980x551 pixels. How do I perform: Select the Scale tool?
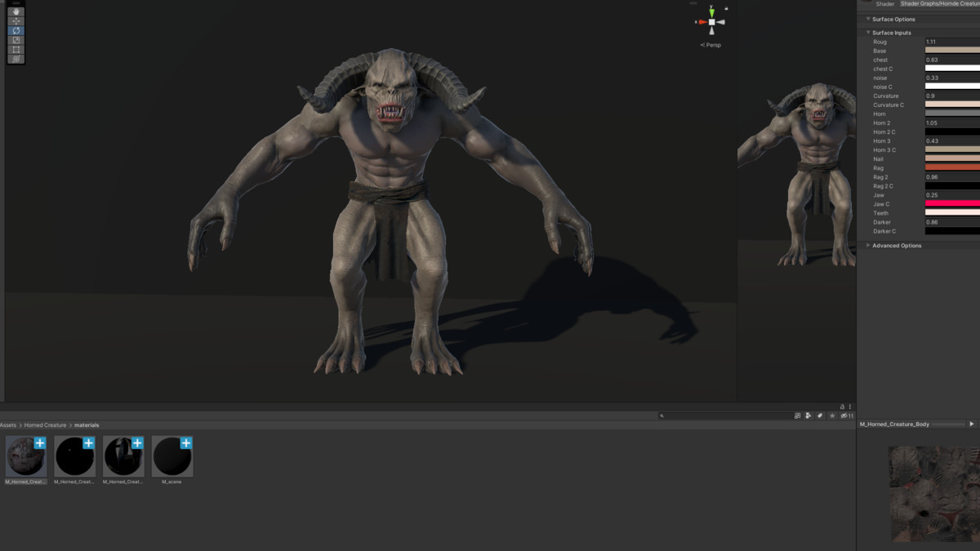coord(16,40)
